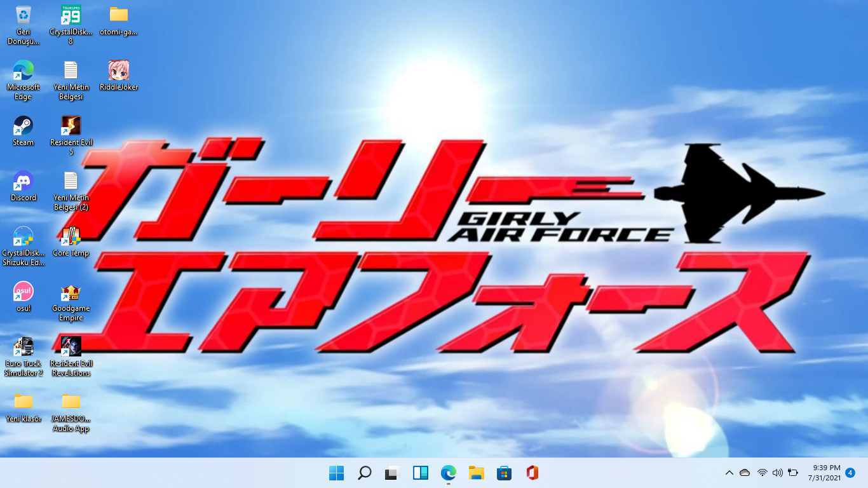Open Microsoft Store from the taskbar
Screen dimensions: 868x488
[x=504, y=473]
